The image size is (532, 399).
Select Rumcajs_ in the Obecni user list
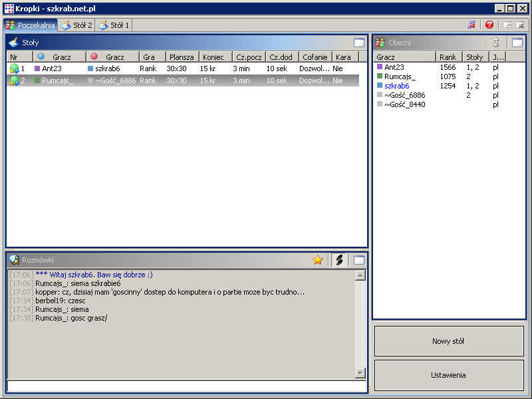coord(400,76)
